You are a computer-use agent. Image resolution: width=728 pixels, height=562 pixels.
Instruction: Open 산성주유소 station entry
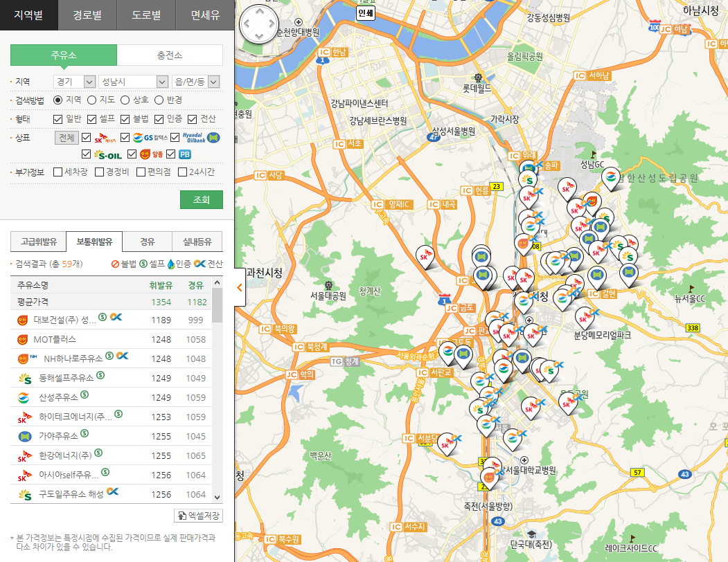[x=111, y=398]
